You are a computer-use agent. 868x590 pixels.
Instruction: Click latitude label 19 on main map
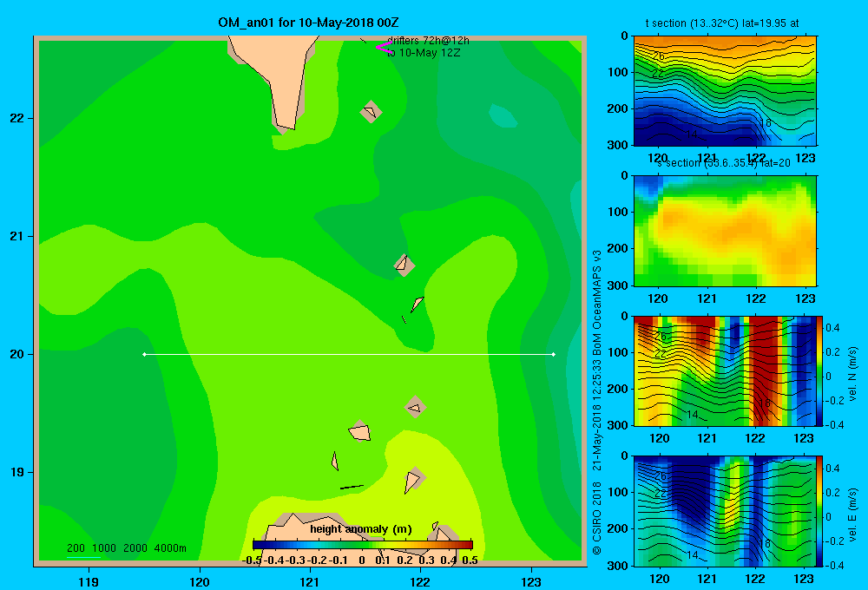tap(17, 472)
